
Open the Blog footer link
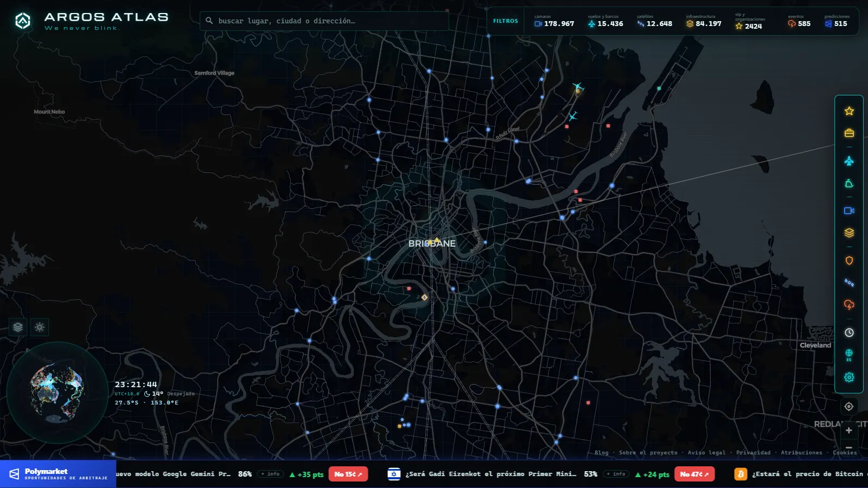(x=602, y=453)
